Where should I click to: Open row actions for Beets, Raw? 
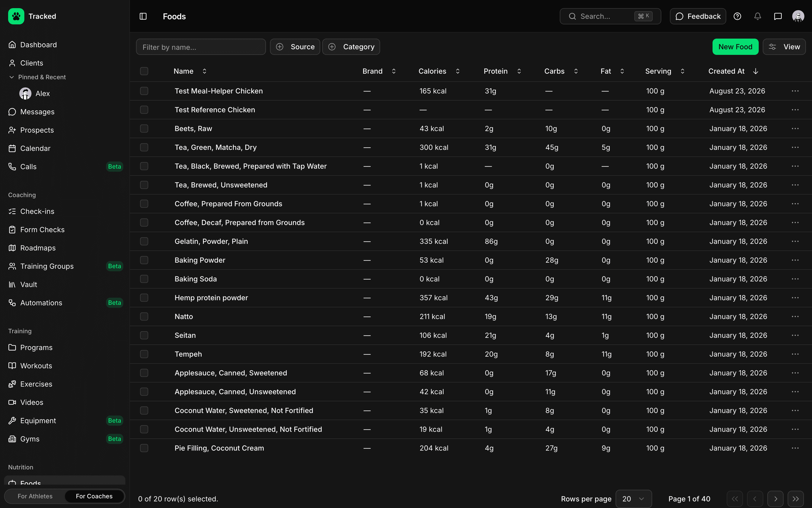[x=795, y=129]
